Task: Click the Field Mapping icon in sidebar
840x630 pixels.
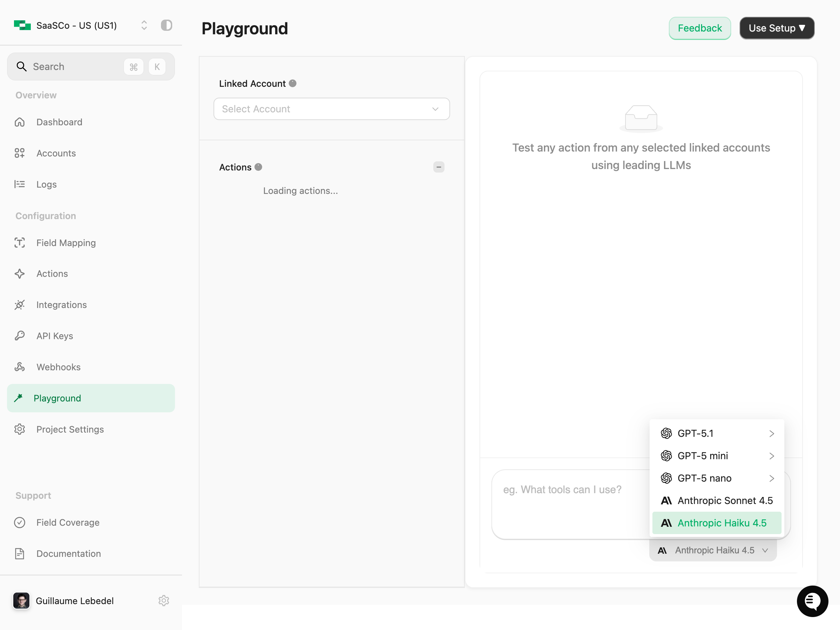Action: [19, 243]
